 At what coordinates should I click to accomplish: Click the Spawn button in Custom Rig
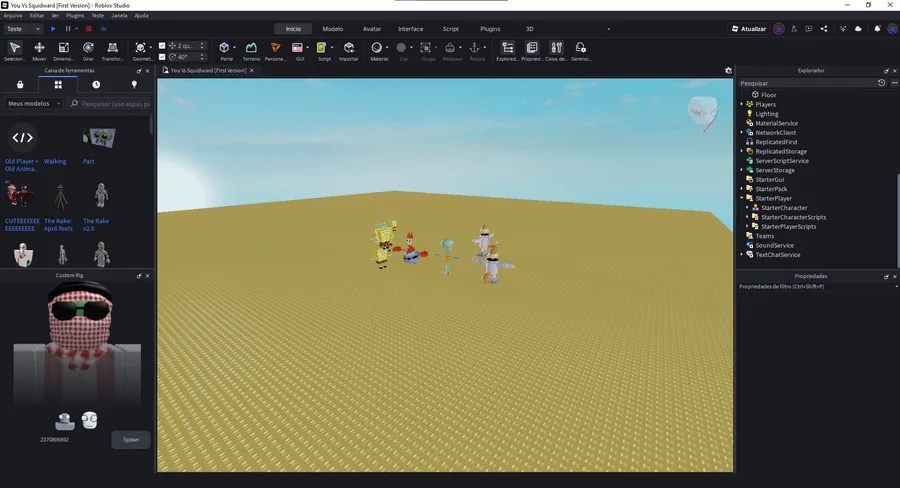coord(131,440)
